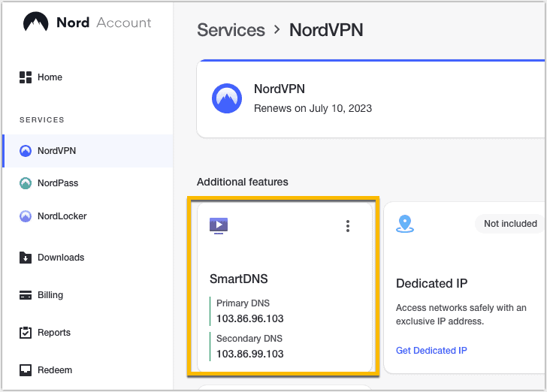Click the NordVPN sidebar icon
The width and height of the screenshot is (547, 392).
tap(26, 151)
